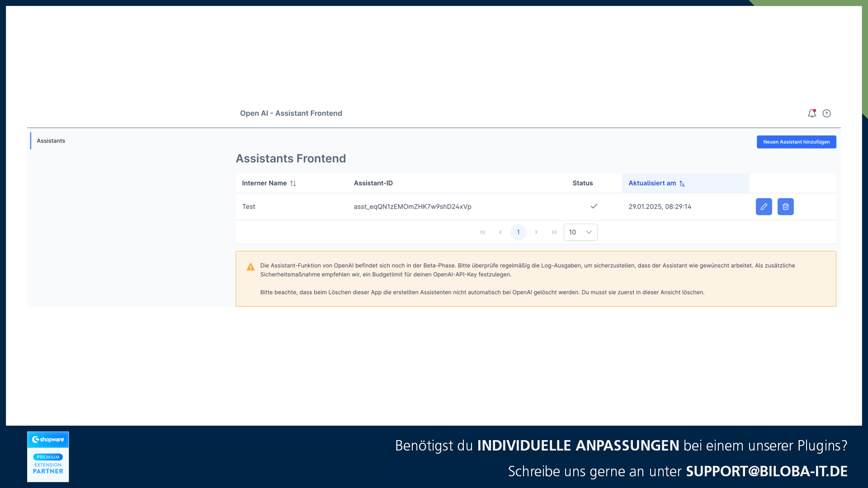Screen dimensions: 868x488
Task: Toggle Aktualisiert am sort direction icon
Action: pos(682,183)
